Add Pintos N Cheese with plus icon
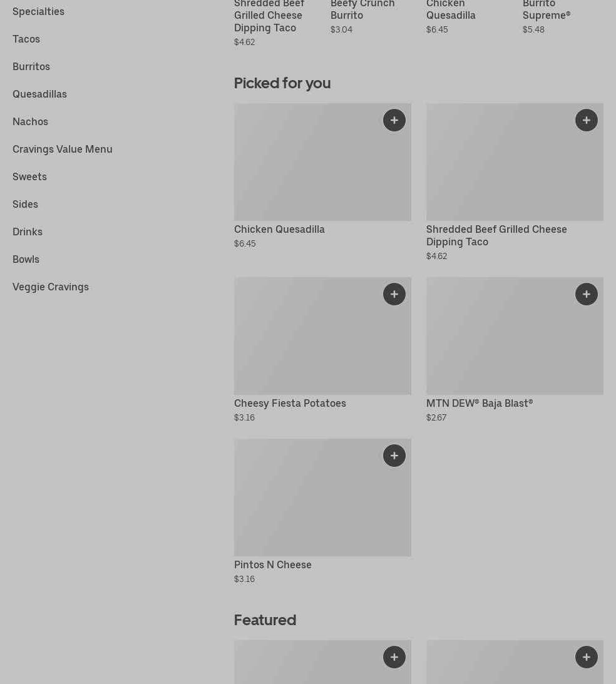 [x=394, y=456]
